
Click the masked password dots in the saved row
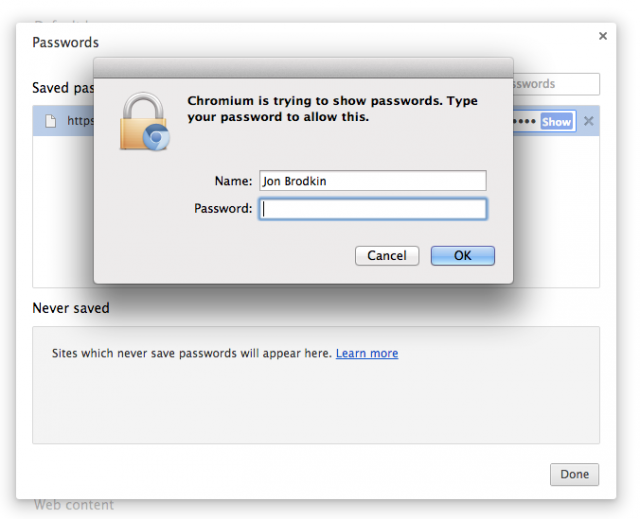(526, 122)
